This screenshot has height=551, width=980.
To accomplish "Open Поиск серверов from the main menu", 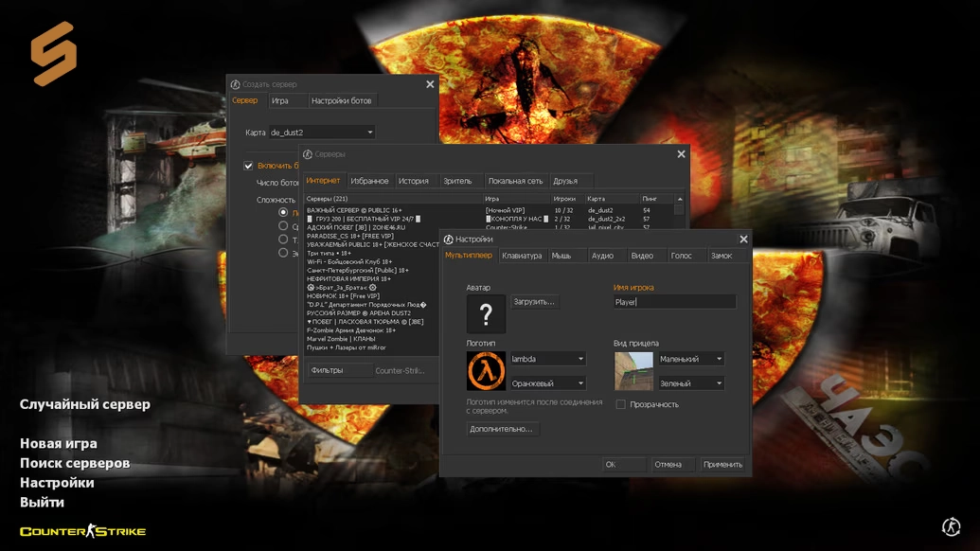I will [75, 463].
